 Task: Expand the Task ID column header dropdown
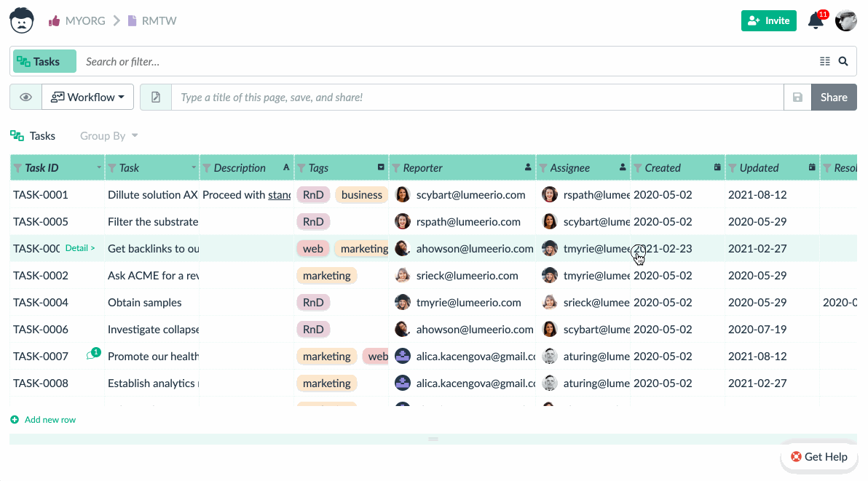pyautogui.click(x=99, y=167)
